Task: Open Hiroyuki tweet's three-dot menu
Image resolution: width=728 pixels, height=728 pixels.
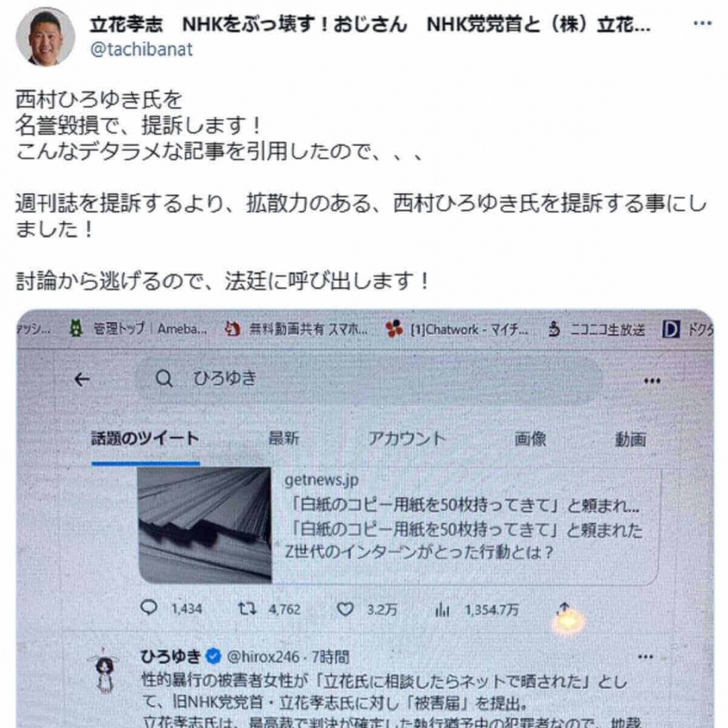Action: click(645, 657)
